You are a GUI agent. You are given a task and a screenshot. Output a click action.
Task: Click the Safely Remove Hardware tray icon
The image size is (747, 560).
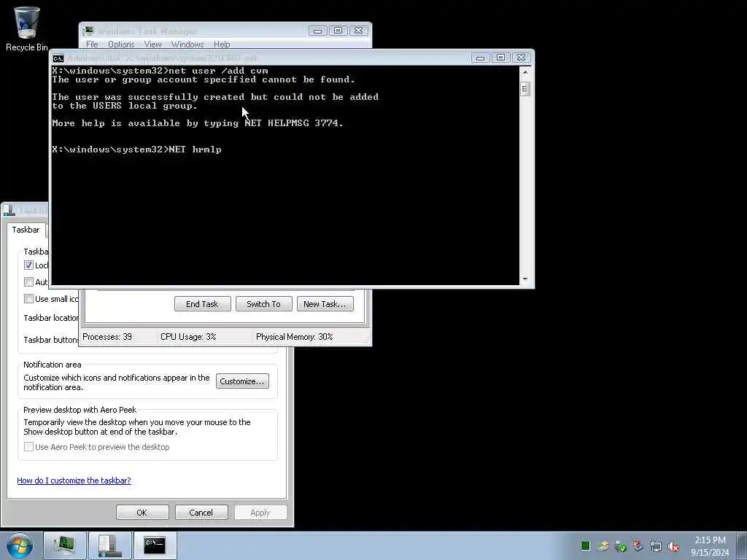tap(621, 546)
